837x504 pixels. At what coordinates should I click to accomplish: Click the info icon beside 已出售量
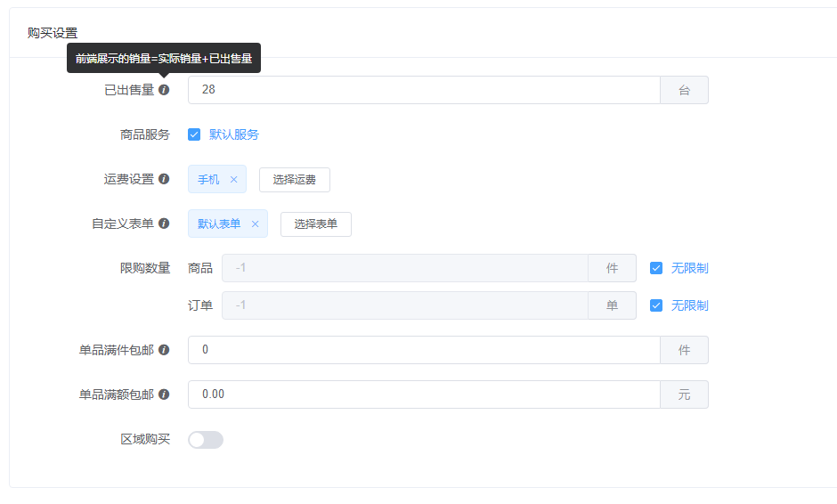[x=164, y=90]
